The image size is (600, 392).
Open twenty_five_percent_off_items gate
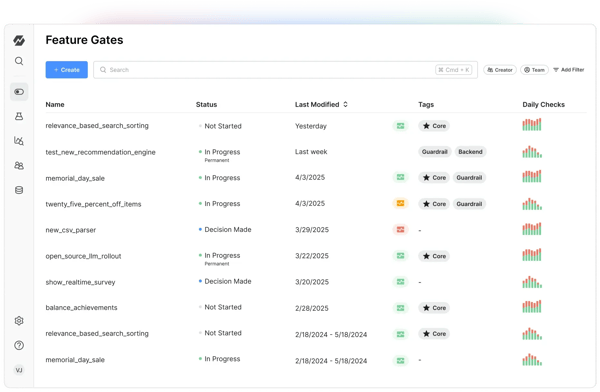[x=93, y=204]
